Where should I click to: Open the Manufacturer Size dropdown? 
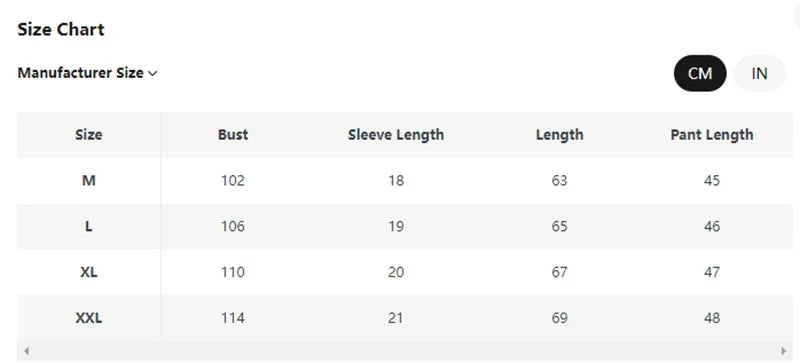(87, 73)
